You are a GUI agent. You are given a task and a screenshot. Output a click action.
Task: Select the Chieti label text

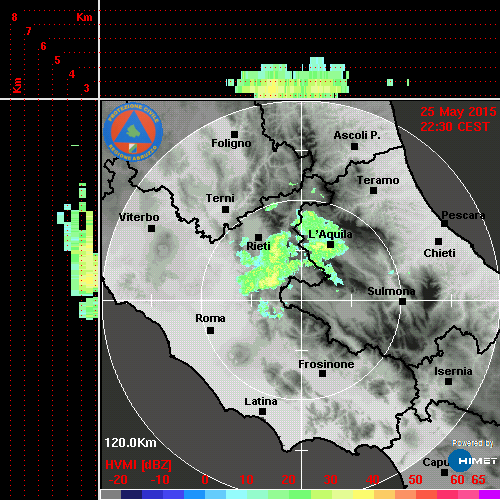pos(439,253)
